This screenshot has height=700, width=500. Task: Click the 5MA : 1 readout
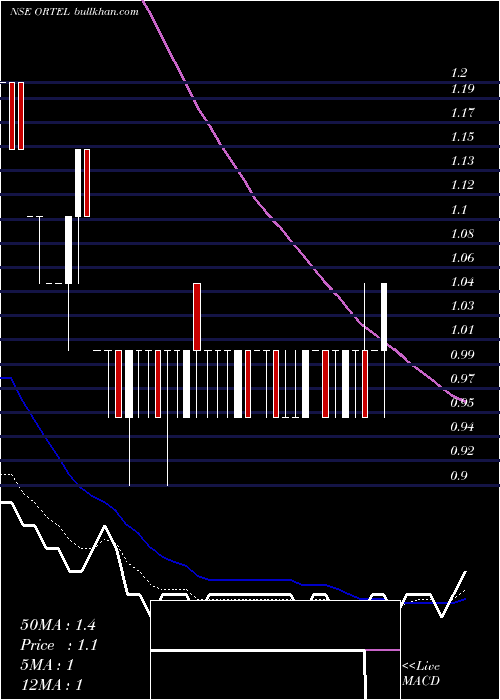pos(47,665)
